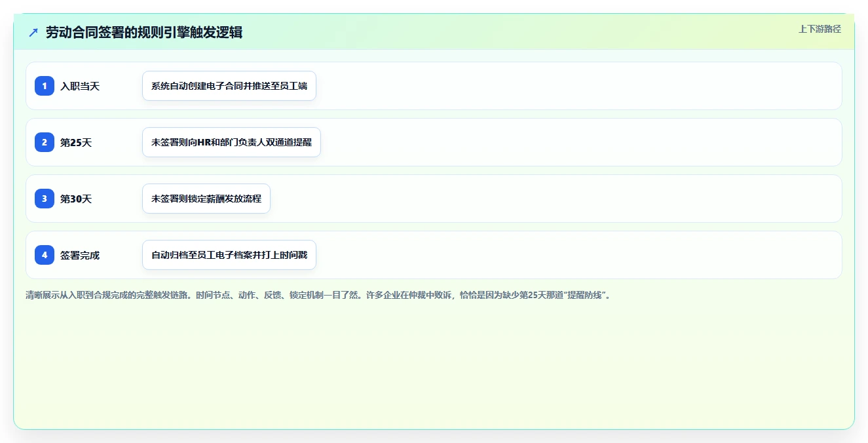Viewport: 868px width, 443px height.
Task: Select step badge number 1
Action: pos(45,86)
